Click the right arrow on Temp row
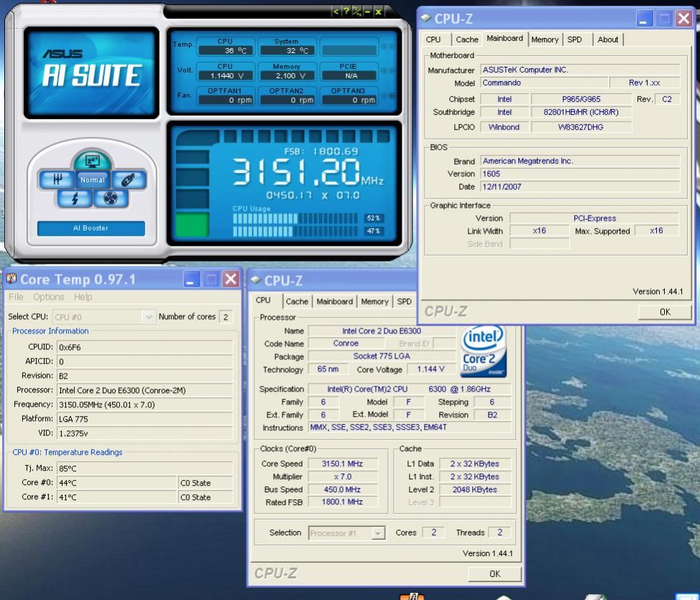Screen dimensions: 700x600 coord(392,47)
